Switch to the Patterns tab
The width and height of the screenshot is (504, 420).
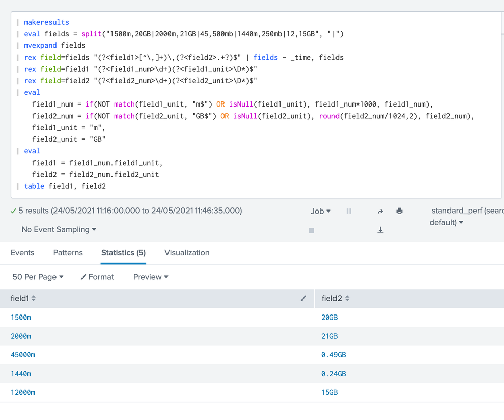pyautogui.click(x=68, y=253)
